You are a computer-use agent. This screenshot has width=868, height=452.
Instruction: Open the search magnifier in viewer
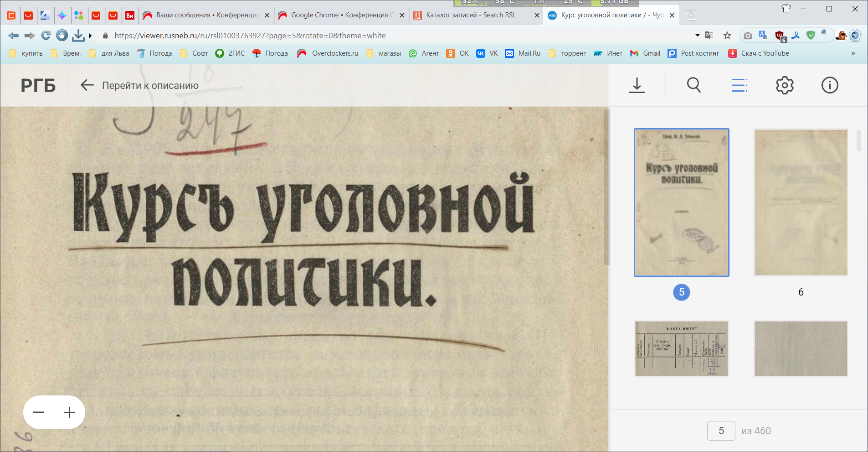pos(693,85)
